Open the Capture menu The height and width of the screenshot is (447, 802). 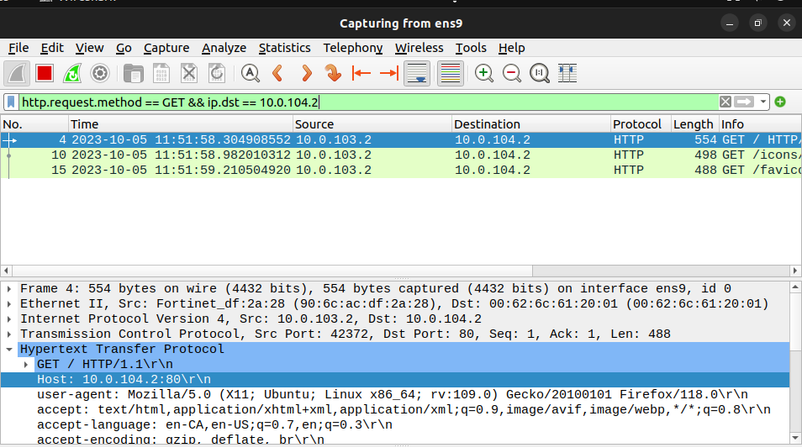[x=166, y=48]
